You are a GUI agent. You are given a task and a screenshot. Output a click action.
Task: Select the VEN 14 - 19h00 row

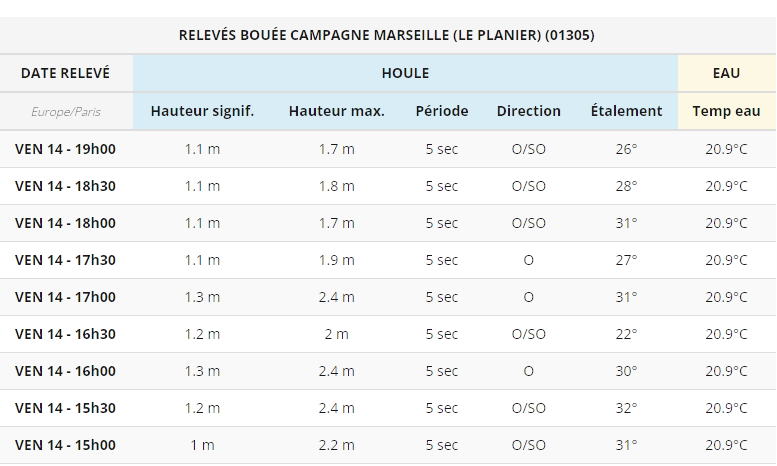tap(388, 149)
